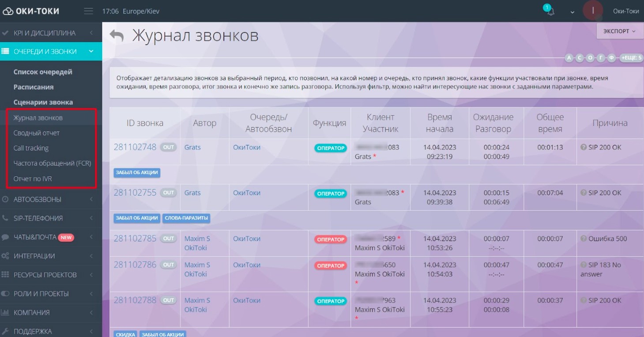Show more filters via +ЕЩЕ: 5
This screenshot has height=337, width=644.
click(x=631, y=58)
